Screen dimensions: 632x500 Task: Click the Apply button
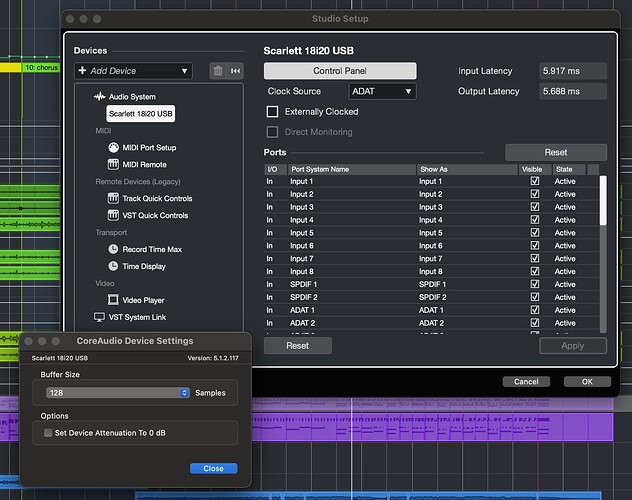point(573,346)
